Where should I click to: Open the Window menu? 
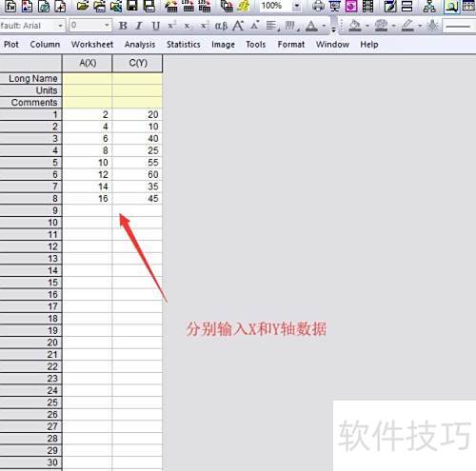point(332,45)
